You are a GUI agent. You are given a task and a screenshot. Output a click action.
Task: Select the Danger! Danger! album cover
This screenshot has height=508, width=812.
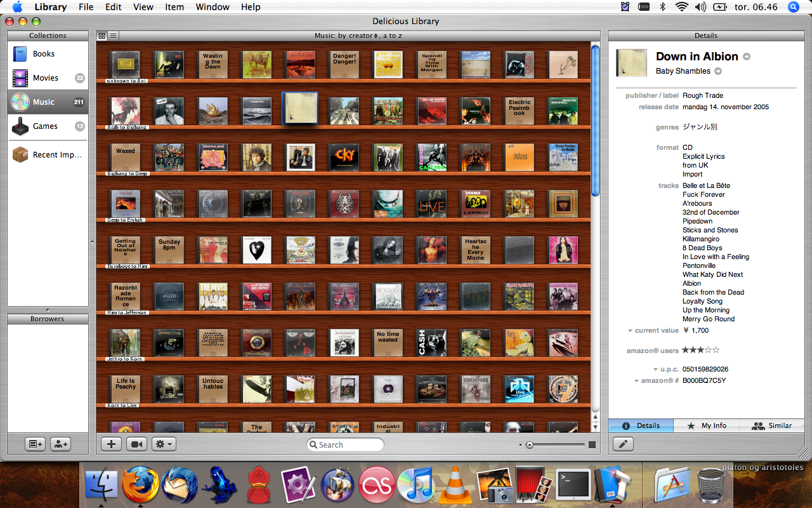tap(344, 64)
